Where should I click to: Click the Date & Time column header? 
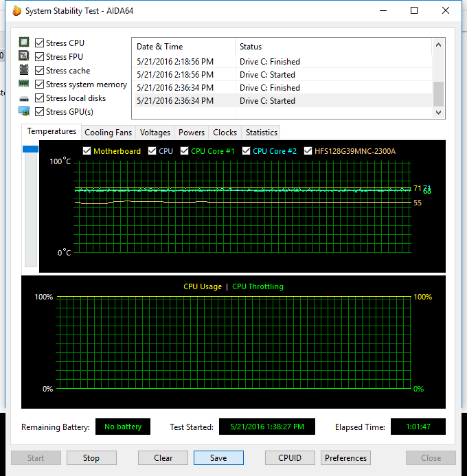183,47
